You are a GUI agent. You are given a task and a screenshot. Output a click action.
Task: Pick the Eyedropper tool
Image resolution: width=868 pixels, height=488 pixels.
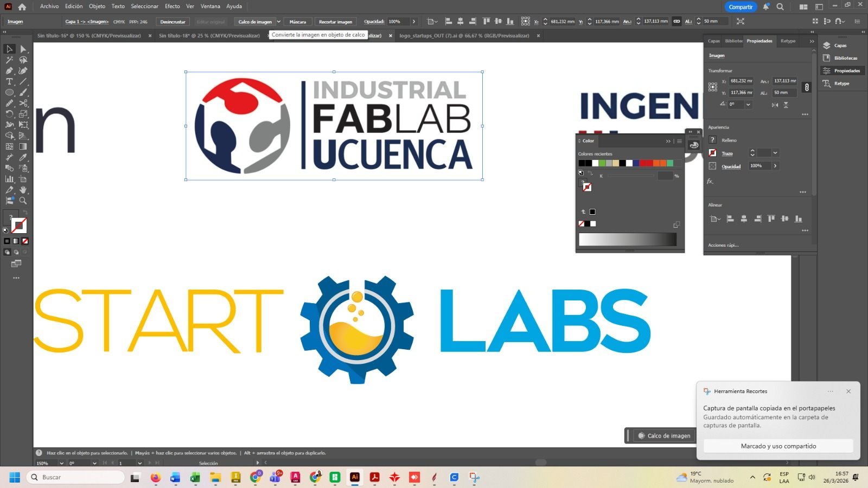[23, 157]
